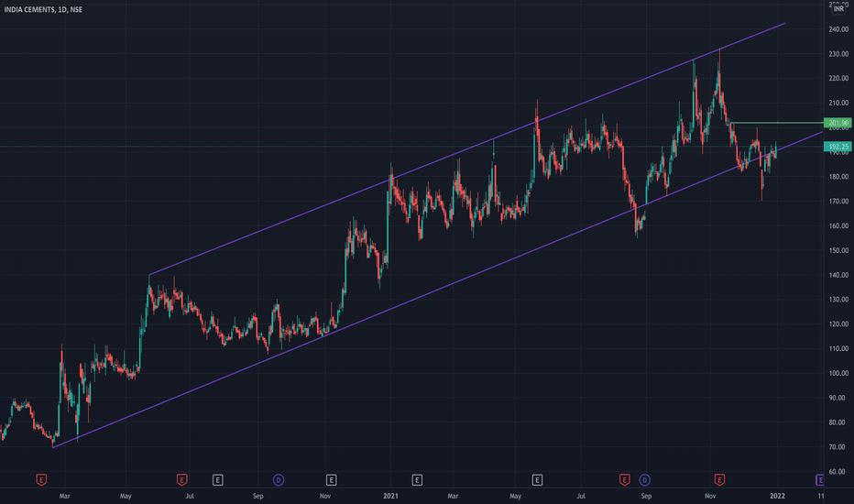Open the red earnings marker near Jul 2020
Viewport: 854px width, 504px height.
coord(182,480)
